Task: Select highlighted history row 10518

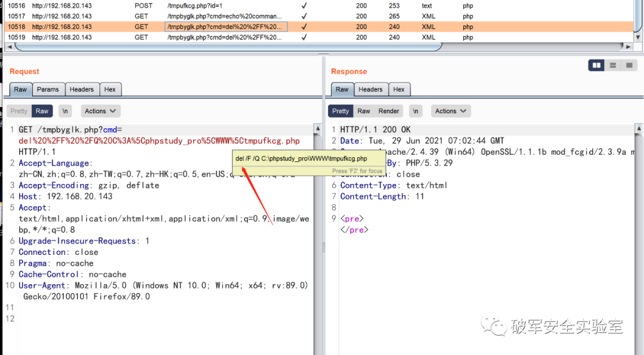Action: [x=318, y=27]
